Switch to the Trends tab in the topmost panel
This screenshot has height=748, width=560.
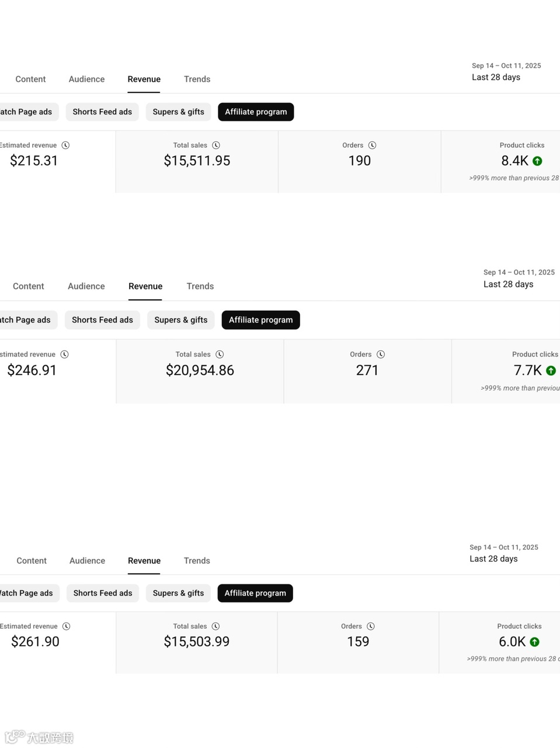tap(197, 79)
